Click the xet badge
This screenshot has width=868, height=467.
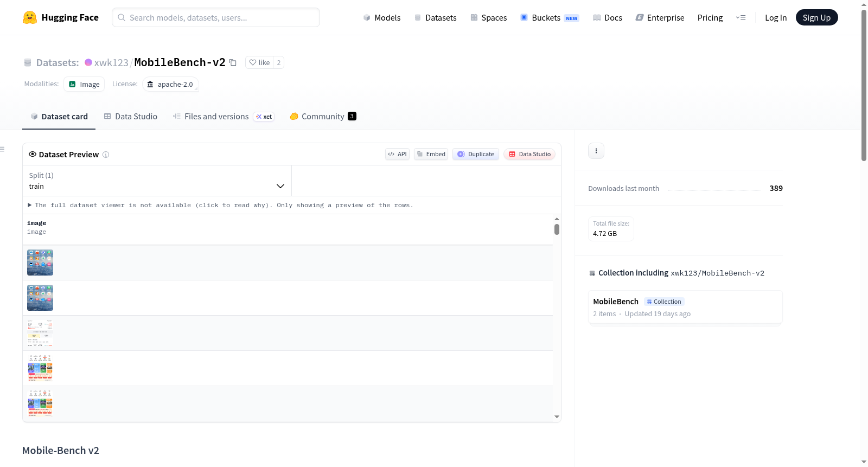[264, 117]
